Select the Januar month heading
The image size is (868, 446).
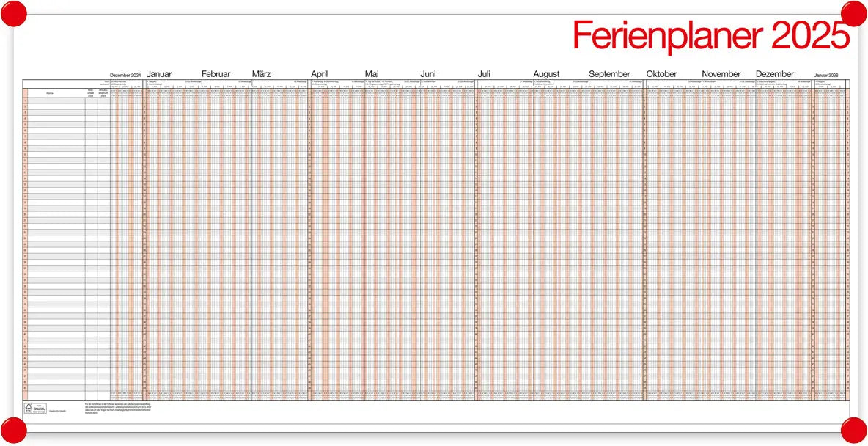click(x=159, y=74)
